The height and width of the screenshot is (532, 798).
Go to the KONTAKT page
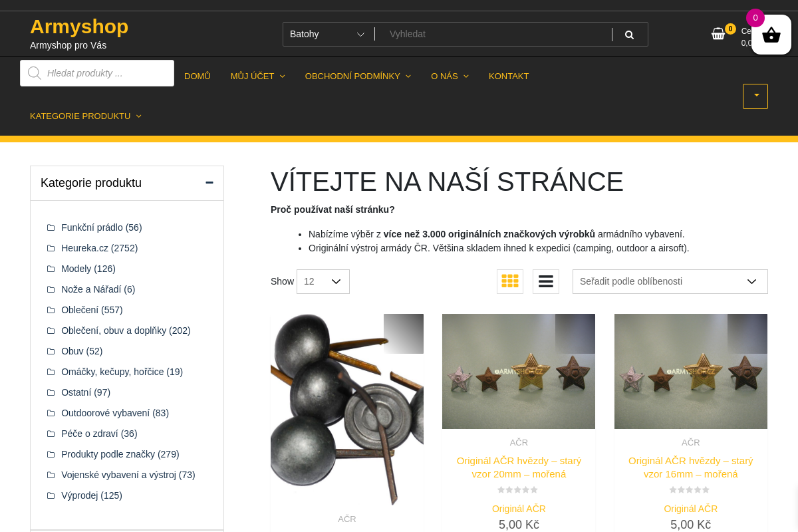tap(509, 76)
